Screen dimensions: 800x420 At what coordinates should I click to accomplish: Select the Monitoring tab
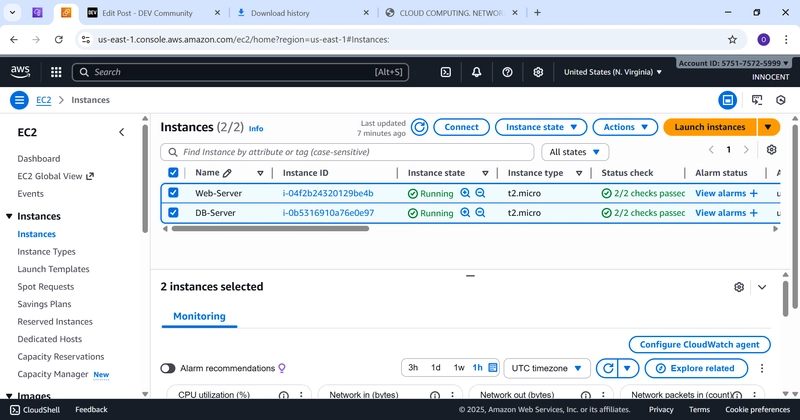pyautogui.click(x=199, y=316)
